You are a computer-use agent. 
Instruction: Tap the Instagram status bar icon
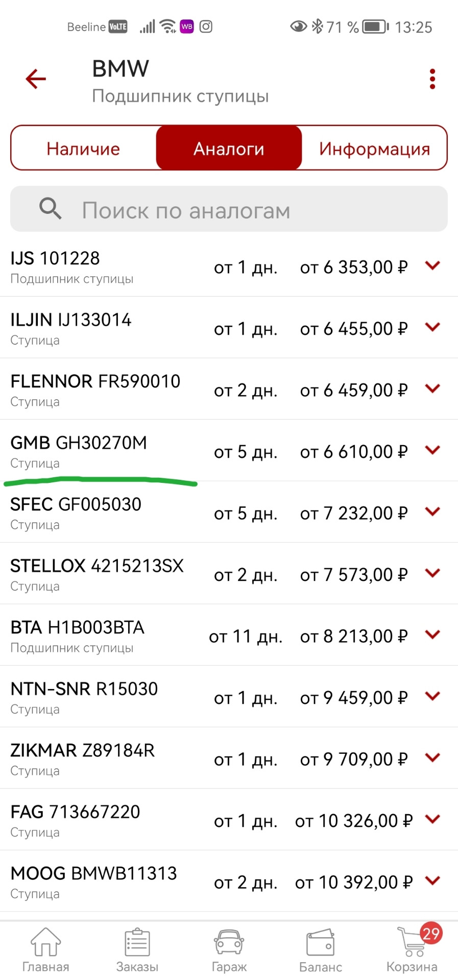click(x=206, y=27)
